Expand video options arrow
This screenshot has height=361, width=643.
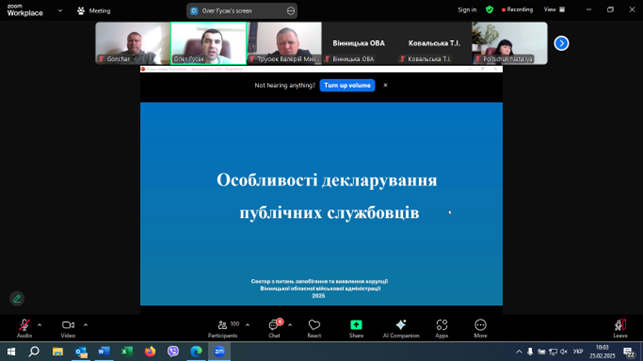[x=86, y=325]
